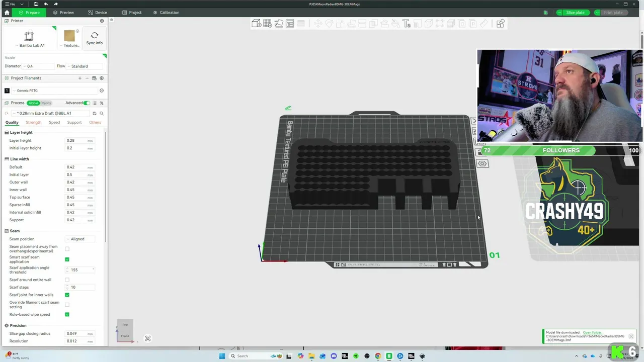Open parameter list view icon
This screenshot has height=362, width=644.
(94, 103)
